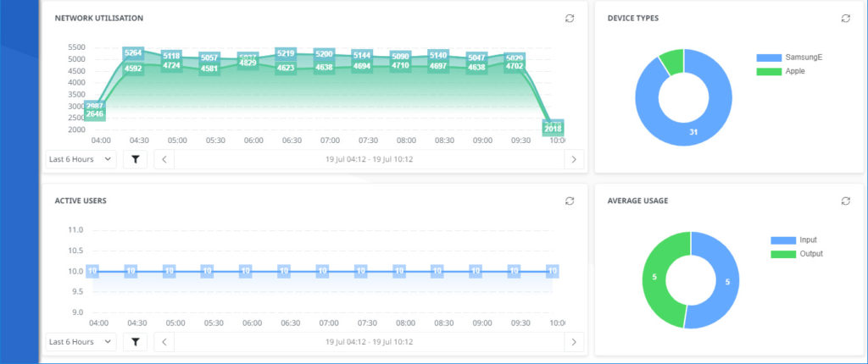Go to previous period in Active Users
This screenshot has width=868, height=364.
164,341
